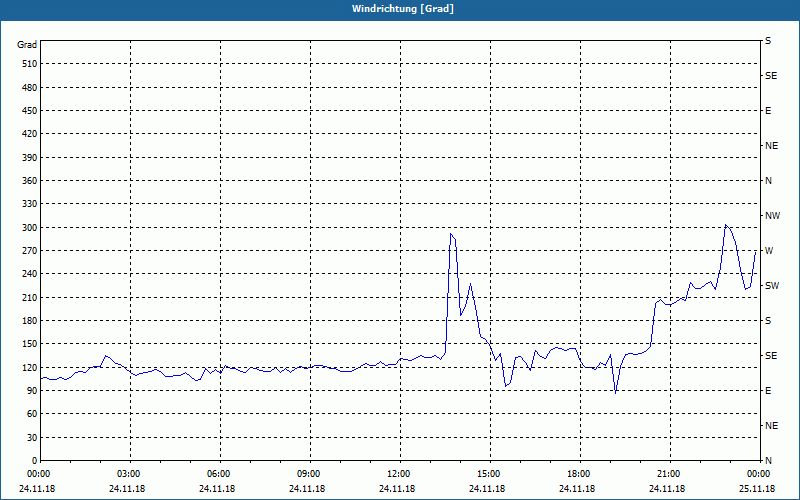Click the "Windrichtung [Grad]" chart title
Screen dimensions: 800x500
(403, 9)
